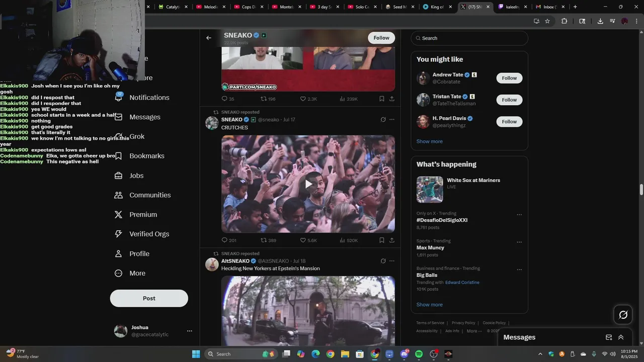Viewport: 644px width, 362px height.
Task: Open options for the #DesafioDelSigloXXI trend
Action: coord(519,215)
